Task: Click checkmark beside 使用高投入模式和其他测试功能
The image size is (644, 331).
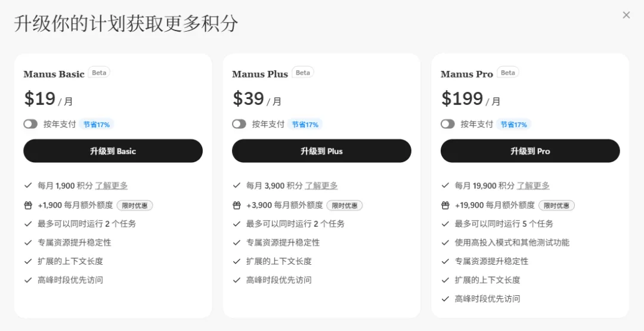Action: click(445, 243)
